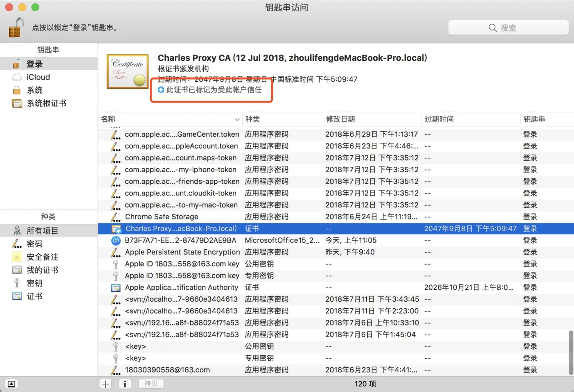The height and width of the screenshot is (392, 574).
Task: Click the Charles Proxy certificate thumbnail
Action: pyautogui.click(x=127, y=72)
